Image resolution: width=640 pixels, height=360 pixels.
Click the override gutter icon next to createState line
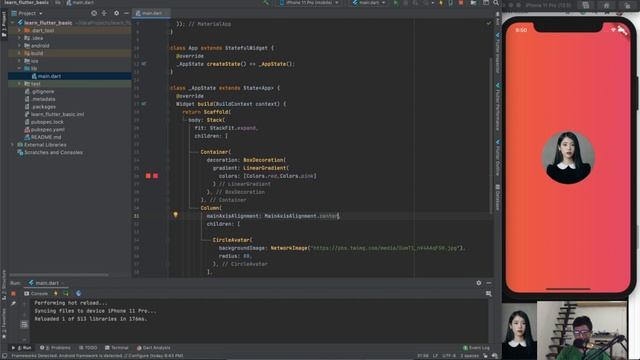pos(144,64)
